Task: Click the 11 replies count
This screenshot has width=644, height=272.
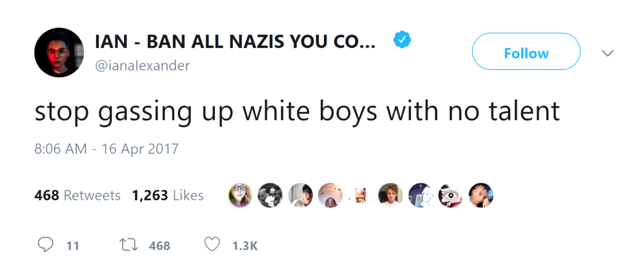Action: click(x=73, y=246)
